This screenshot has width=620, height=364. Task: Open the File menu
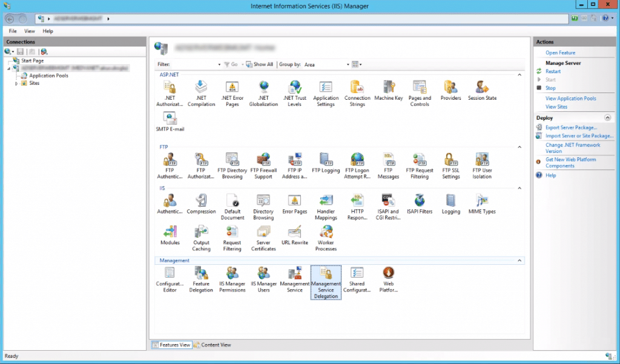coord(13,31)
